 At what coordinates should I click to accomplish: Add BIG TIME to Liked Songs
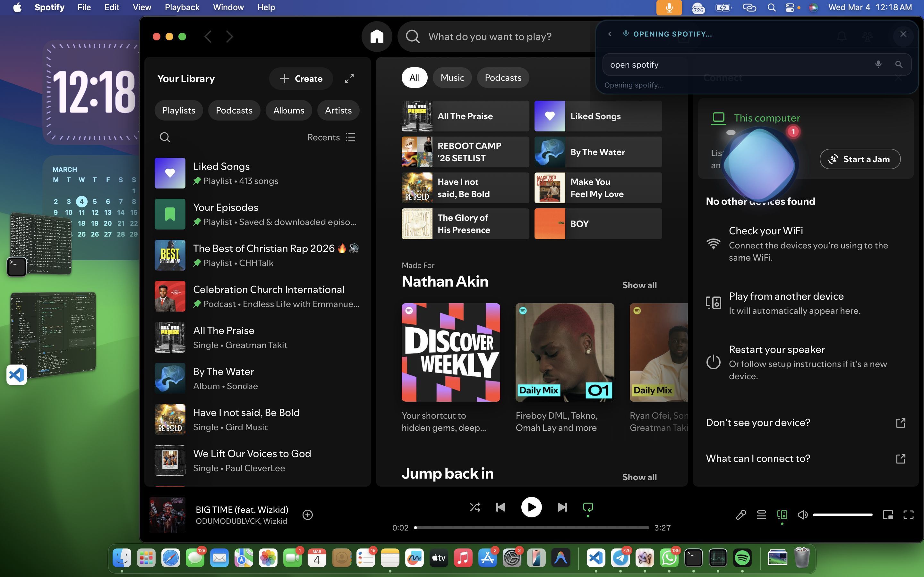308,515
